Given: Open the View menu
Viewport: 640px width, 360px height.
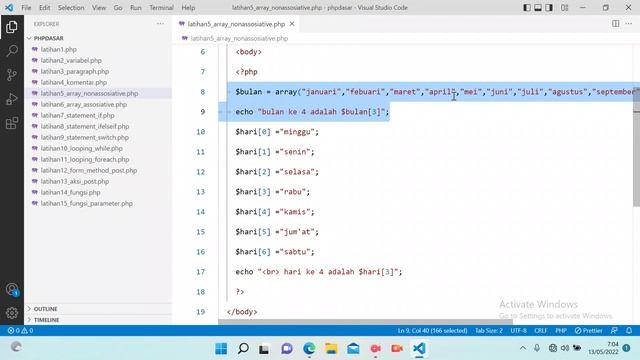Looking at the screenshot, I should pos(99,7).
